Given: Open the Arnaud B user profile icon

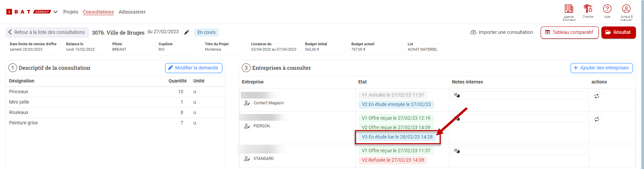Looking at the screenshot, I should coord(626,9).
